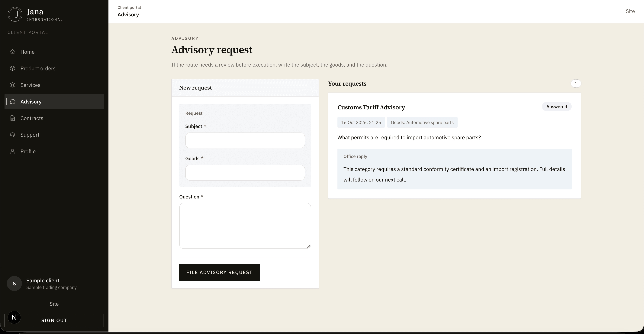Open the Profile page label
Viewport: 644px width, 334px height.
28,151
